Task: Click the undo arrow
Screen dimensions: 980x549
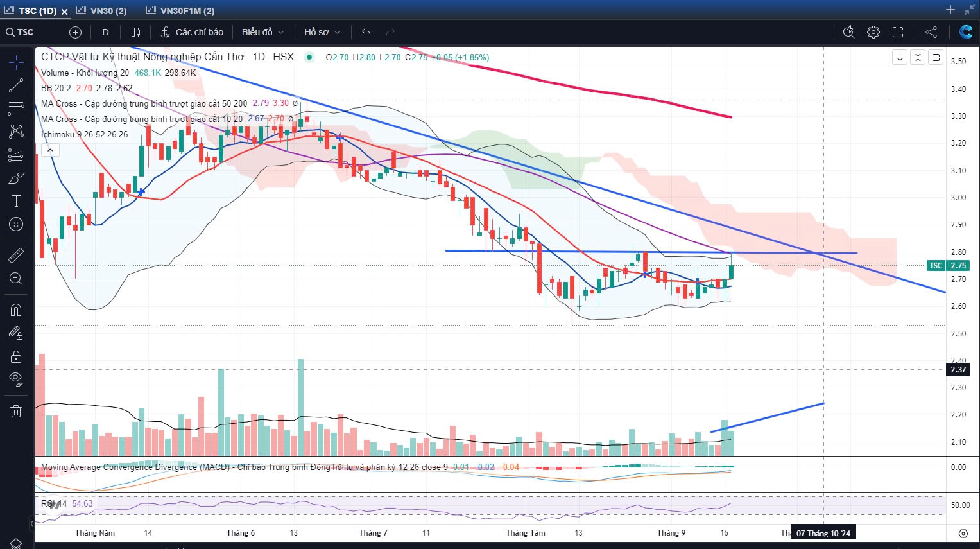Action: click(366, 32)
